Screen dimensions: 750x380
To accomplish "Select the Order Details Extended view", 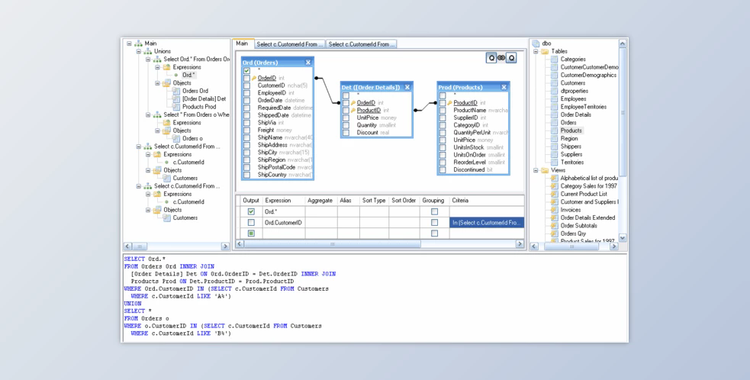I will tap(588, 218).
